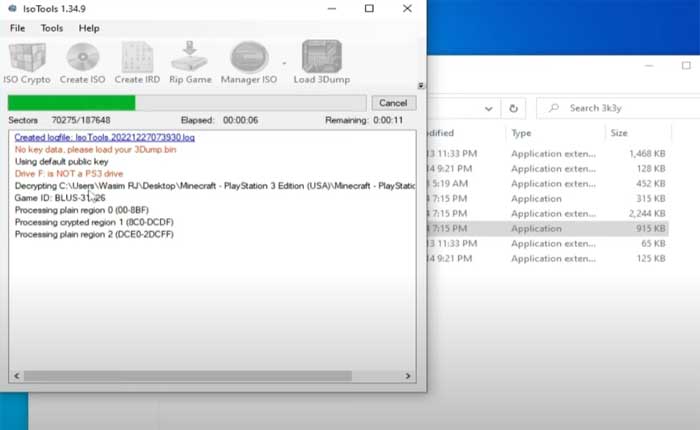The image size is (700, 430).
Task: Select the 2,244 KB application extension
Action: click(x=547, y=213)
